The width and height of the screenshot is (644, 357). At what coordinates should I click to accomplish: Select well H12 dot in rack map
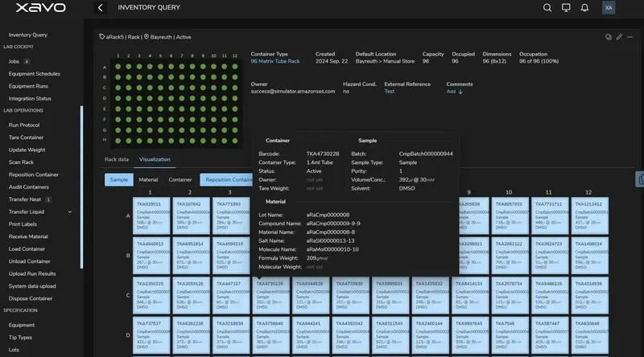[235, 141]
